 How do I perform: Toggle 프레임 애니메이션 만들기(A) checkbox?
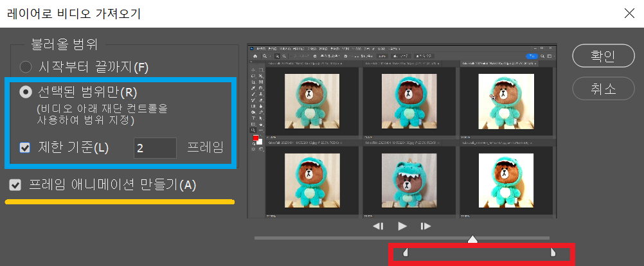[x=15, y=186]
